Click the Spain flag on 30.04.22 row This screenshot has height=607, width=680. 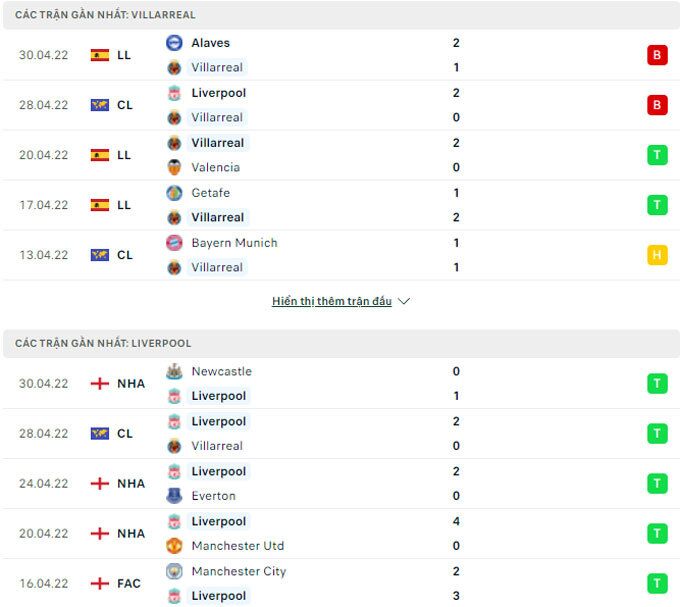pyautogui.click(x=100, y=55)
